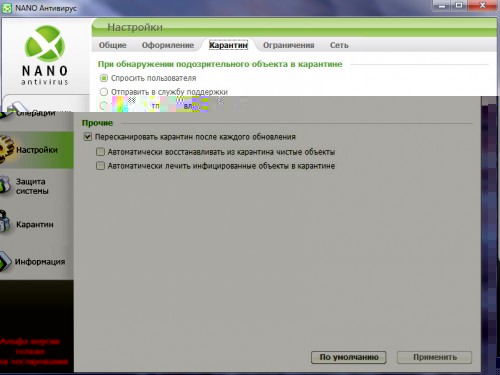The height and width of the screenshot is (375, 500).
Task: Click the NANO antivirus logo
Action: 45,55
